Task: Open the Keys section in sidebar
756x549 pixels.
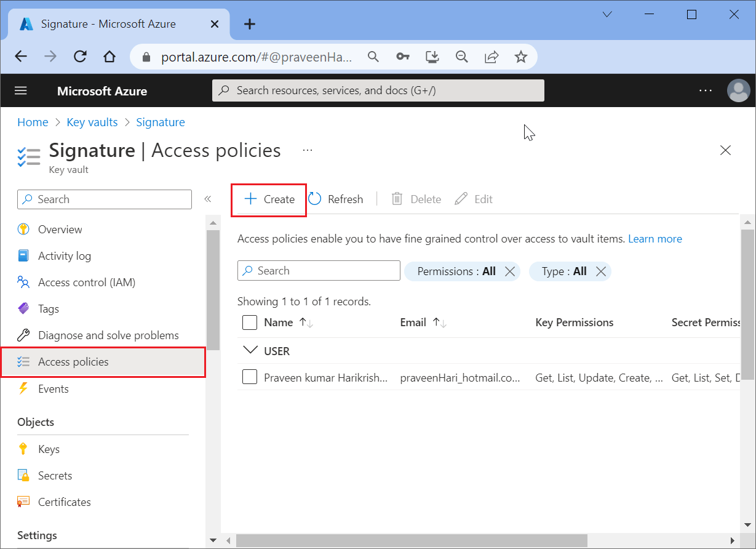Action: pyautogui.click(x=49, y=449)
